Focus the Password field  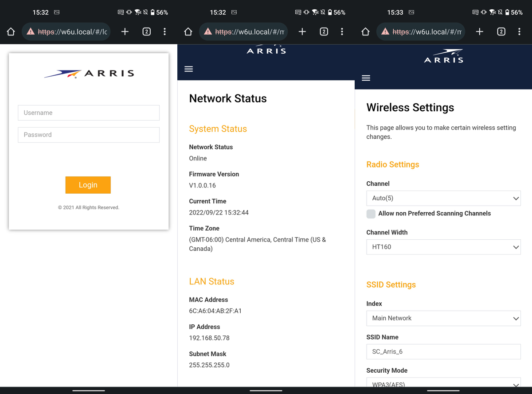tap(89, 135)
